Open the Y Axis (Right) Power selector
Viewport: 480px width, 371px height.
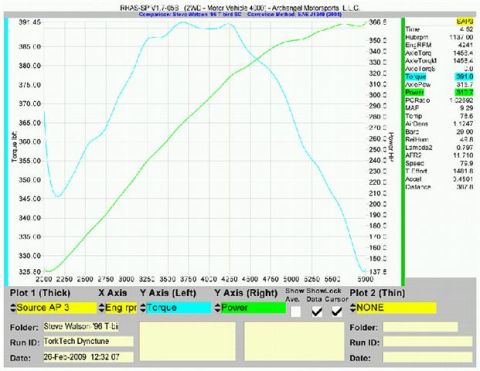click(253, 308)
